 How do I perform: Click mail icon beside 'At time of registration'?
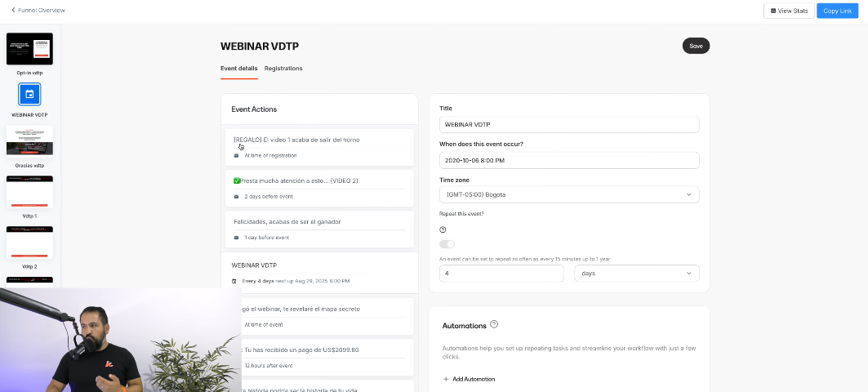[236, 156]
